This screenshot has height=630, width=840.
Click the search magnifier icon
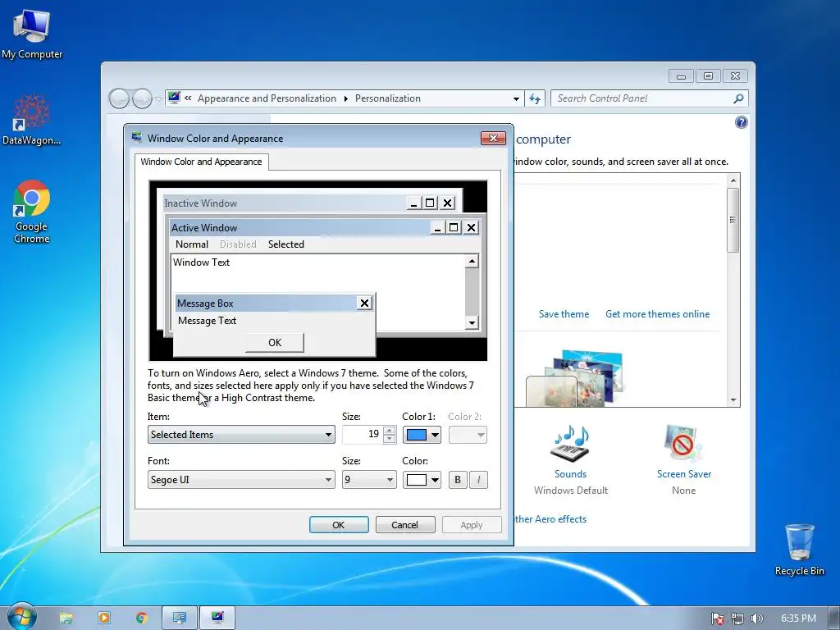tap(738, 98)
